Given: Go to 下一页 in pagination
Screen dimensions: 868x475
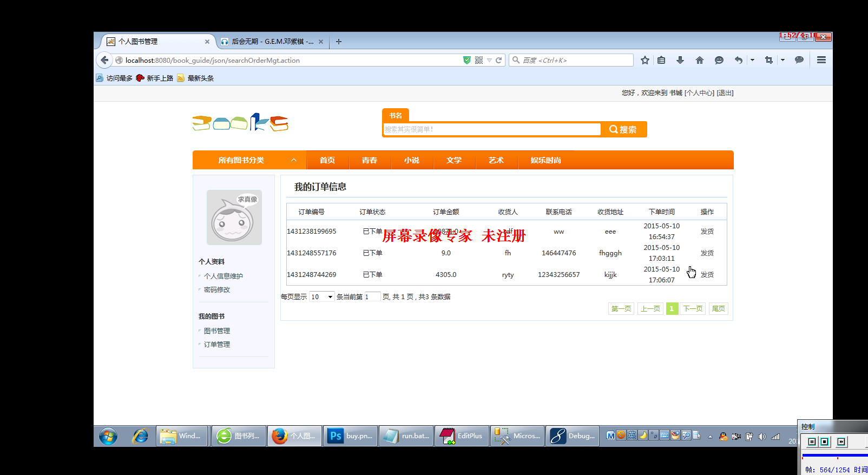Looking at the screenshot, I should tap(693, 309).
